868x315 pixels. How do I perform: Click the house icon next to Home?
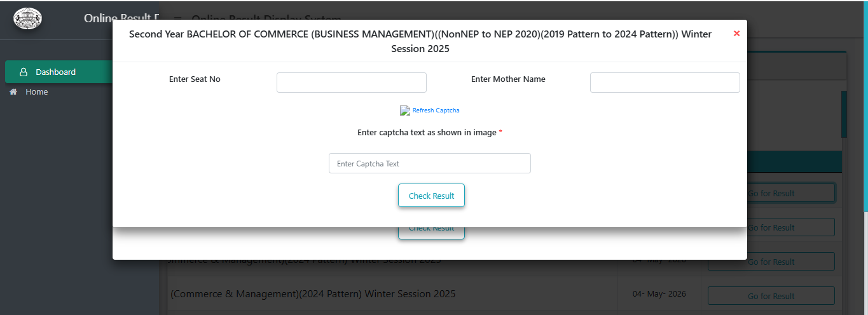pyautogui.click(x=13, y=92)
